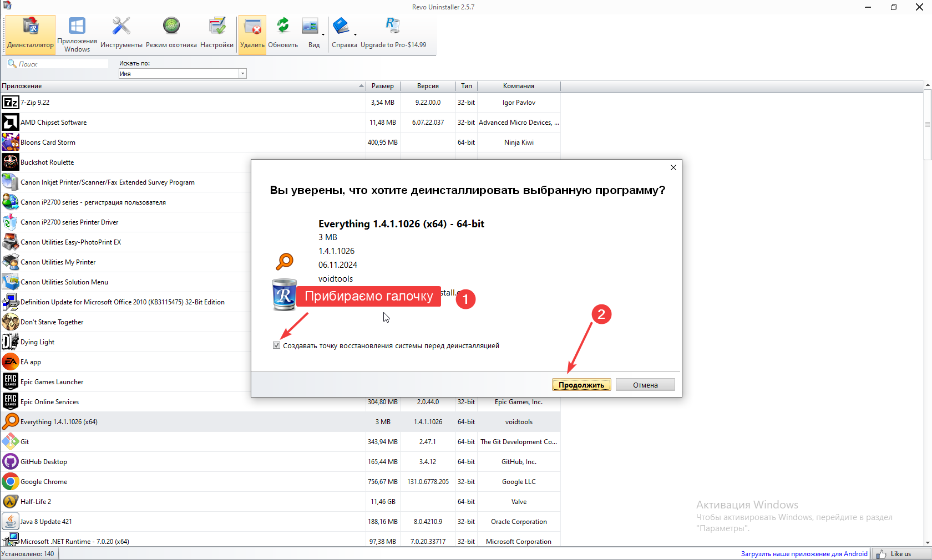The image size is (932, 560).
Task: Select the 7-Zip 9.22 icon
Action: pos(10,103)
